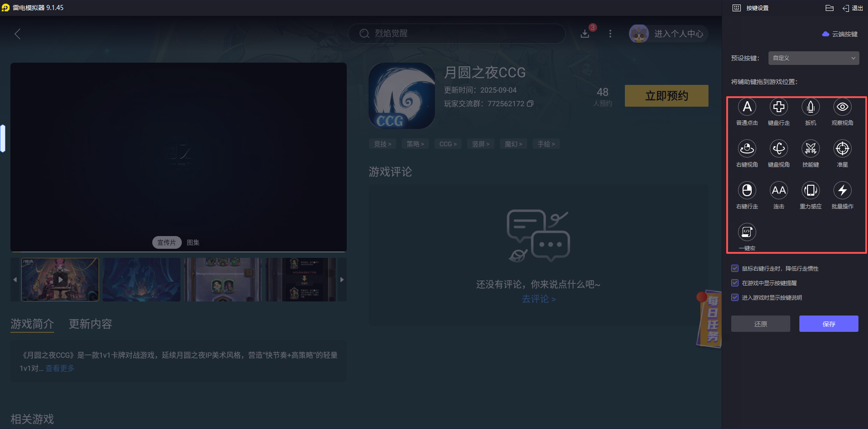Select the 普通点击 tap key icon
The height and width of the screenshot is (429, 868).
pos(747,107)
